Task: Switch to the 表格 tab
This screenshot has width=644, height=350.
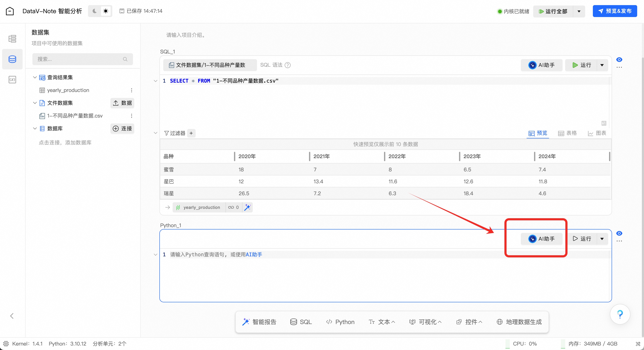Action: click(567, 133)
